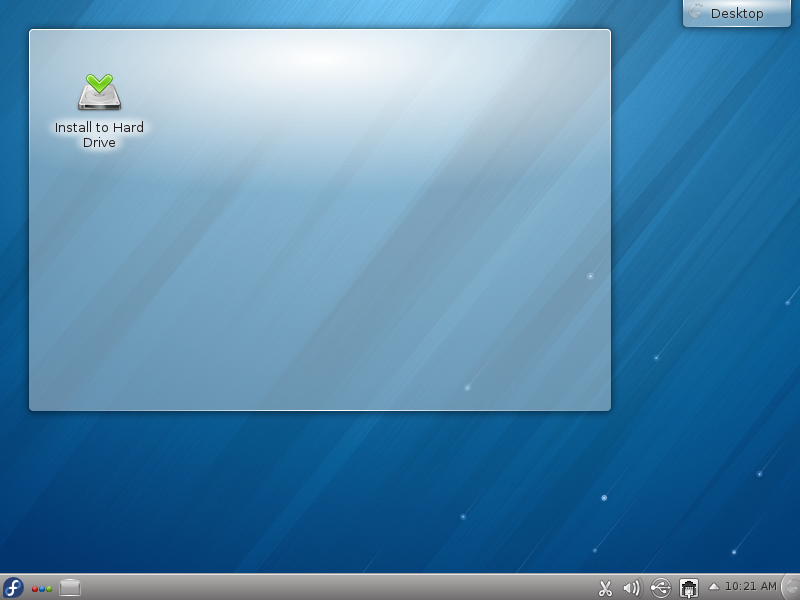Viewport: 800px width, 600px height.
Task: Open the USB device notifier icon
Action: click(x=660, y=588)
